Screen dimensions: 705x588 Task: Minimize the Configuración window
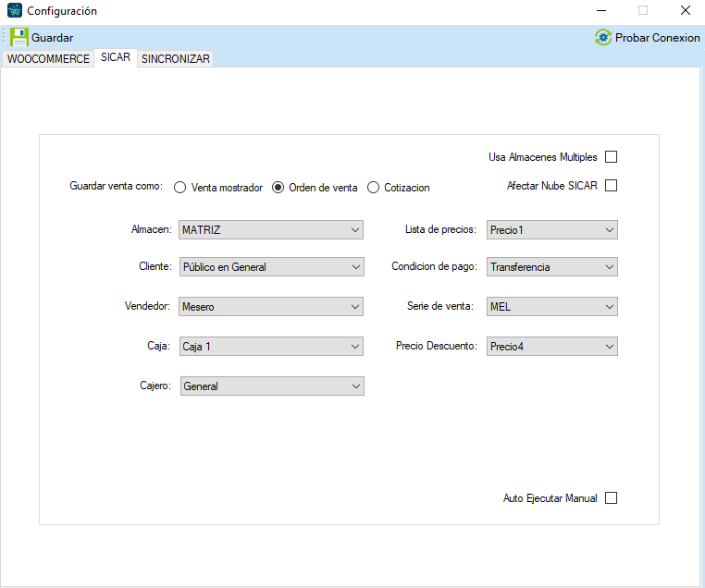click(x=601, y=10)
